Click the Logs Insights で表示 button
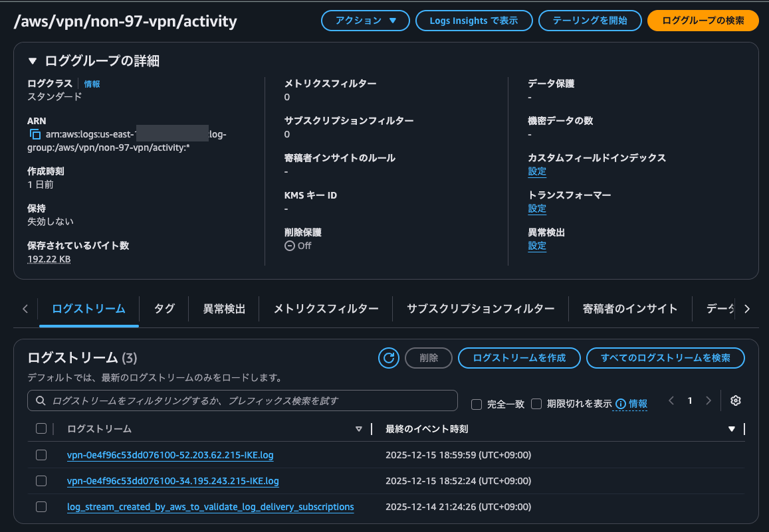The height and width of the screenshot is (532, 769). pos(474,21)
